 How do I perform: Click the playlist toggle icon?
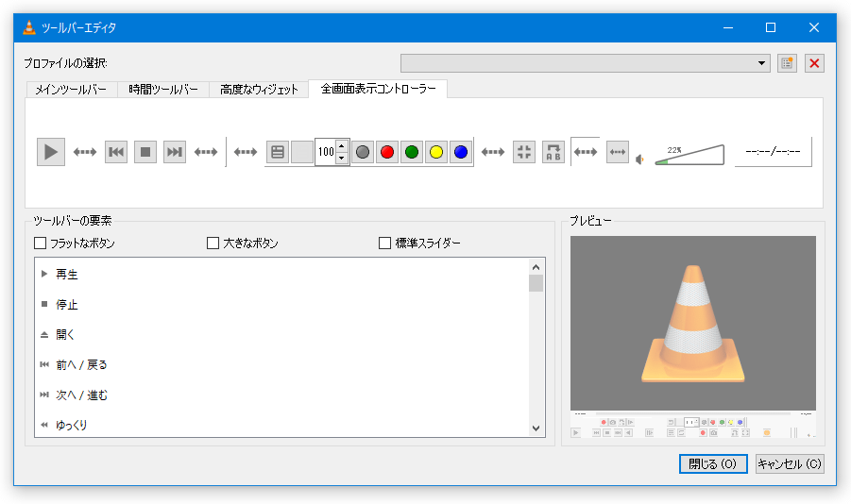pyautogui.click(x=278, y=152)
